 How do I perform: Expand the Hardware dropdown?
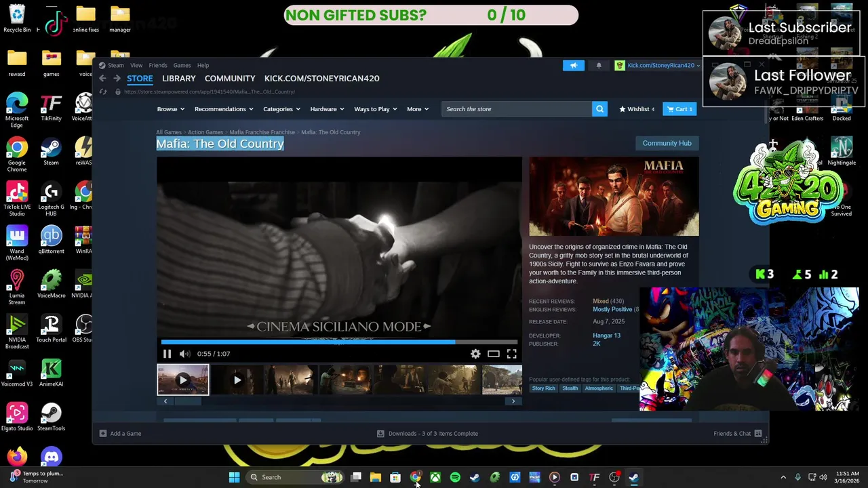point(327,109)
